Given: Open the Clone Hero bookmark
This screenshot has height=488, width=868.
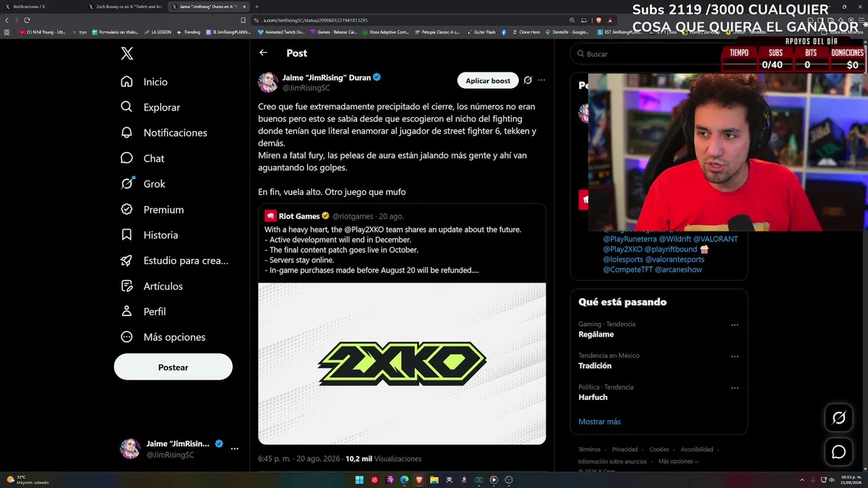Looking at the screenshot, I should pyautogui.click(x=526, y=32).
